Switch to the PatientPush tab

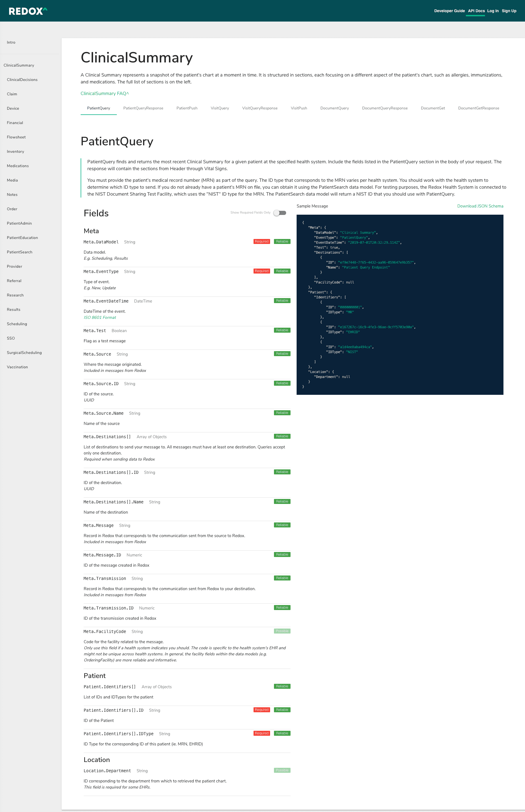(187, 108)
